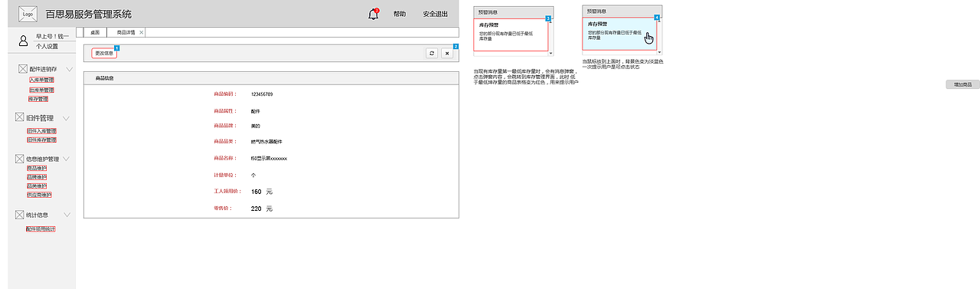Open 商品维护
The height and width of the screenshot is (289, 980).
coord(37,168)
